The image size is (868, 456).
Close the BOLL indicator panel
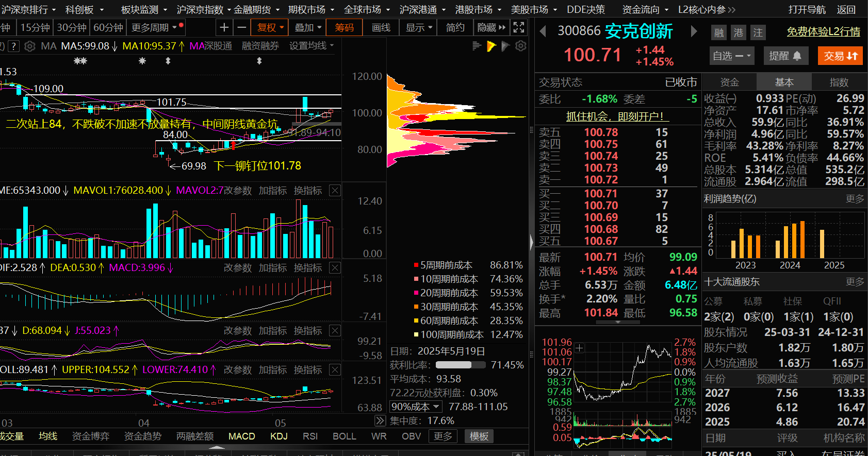[x=335, y=370]
